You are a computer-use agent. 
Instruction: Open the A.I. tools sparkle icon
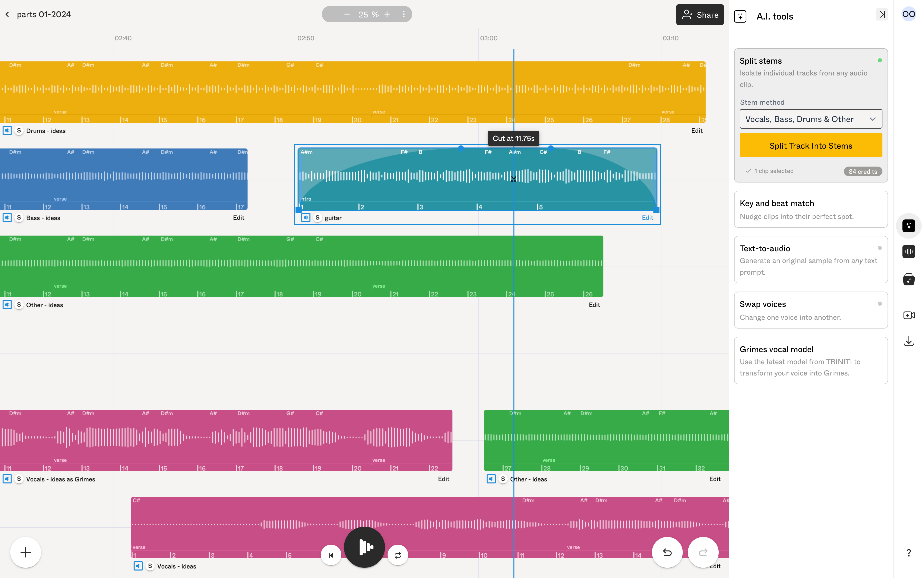tap(908, 226)
